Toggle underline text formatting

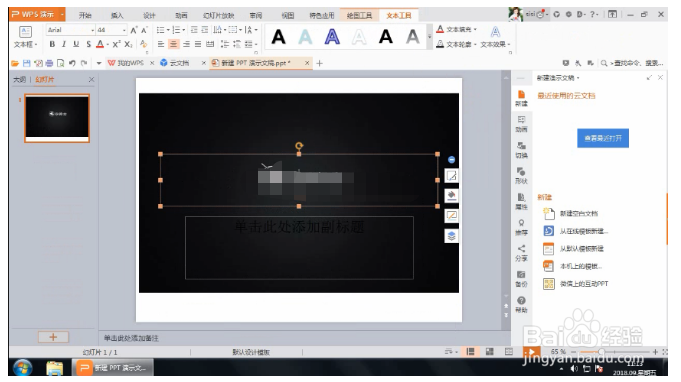[x=76, y=44]
